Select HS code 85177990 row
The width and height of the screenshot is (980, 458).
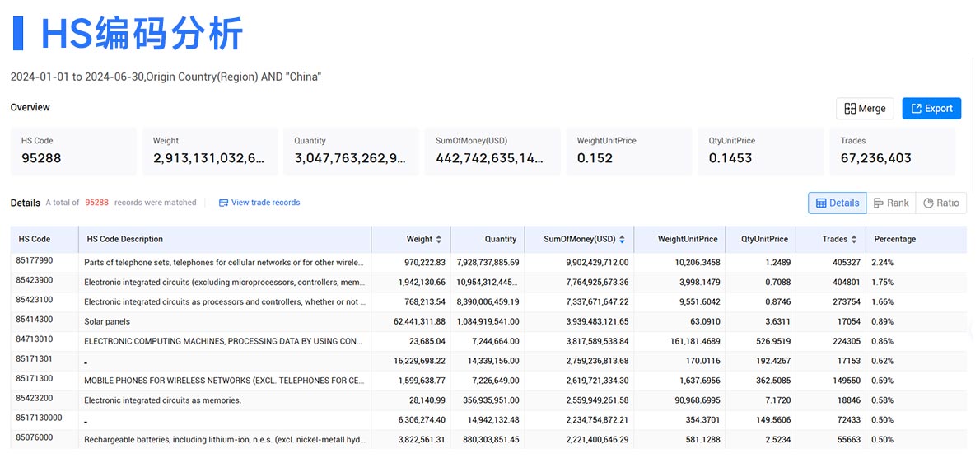[488, 263]
